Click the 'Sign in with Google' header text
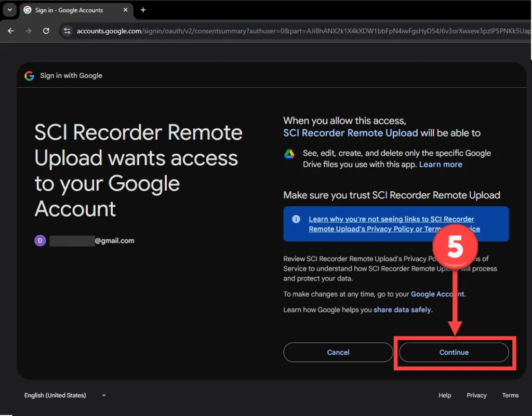This screenshot has height=416, width=532. pos(71,76)
